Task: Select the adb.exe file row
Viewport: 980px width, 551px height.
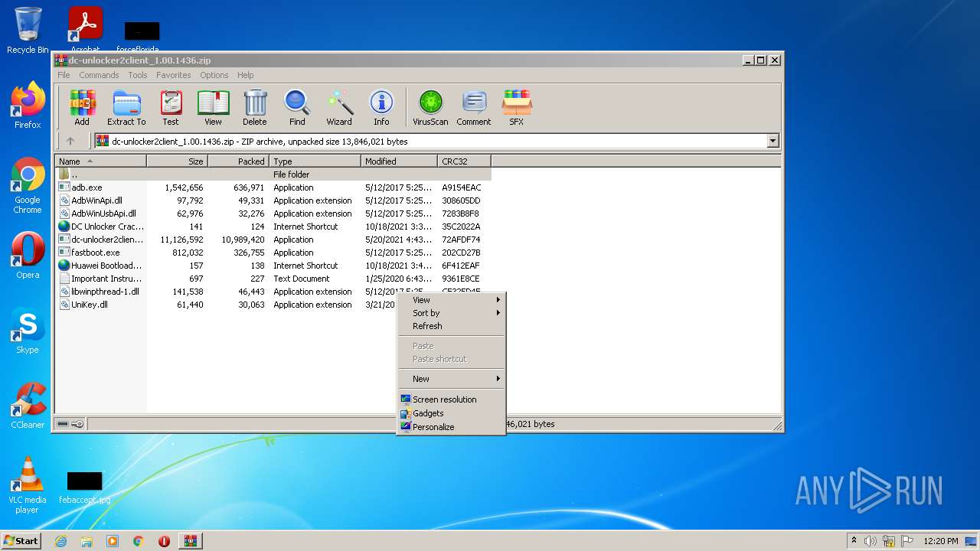Action: (x=273, y=187)
